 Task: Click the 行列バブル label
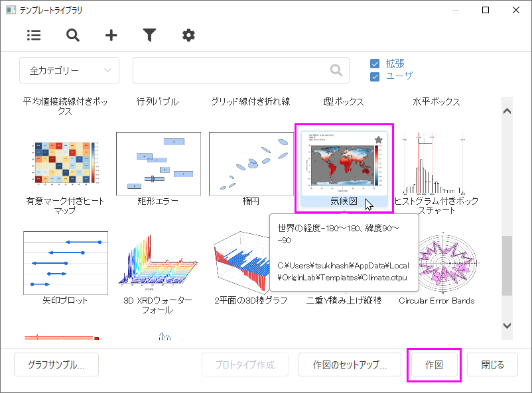pos(157,101)
